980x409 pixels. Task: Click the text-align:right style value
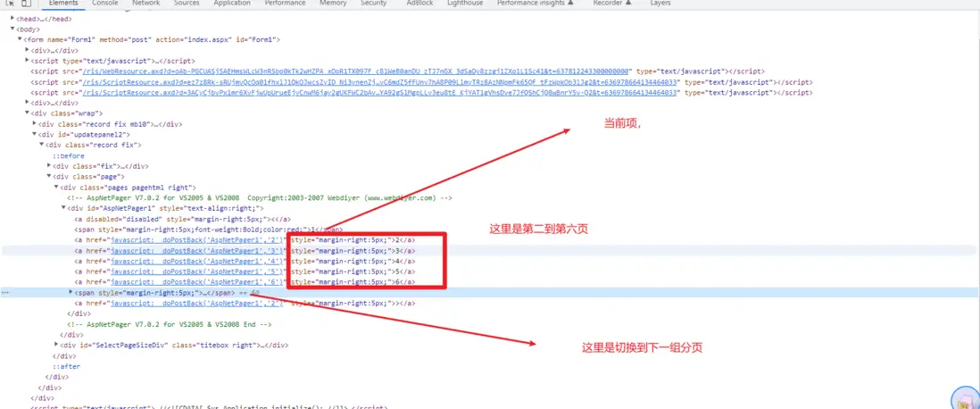tap(224, 208)
